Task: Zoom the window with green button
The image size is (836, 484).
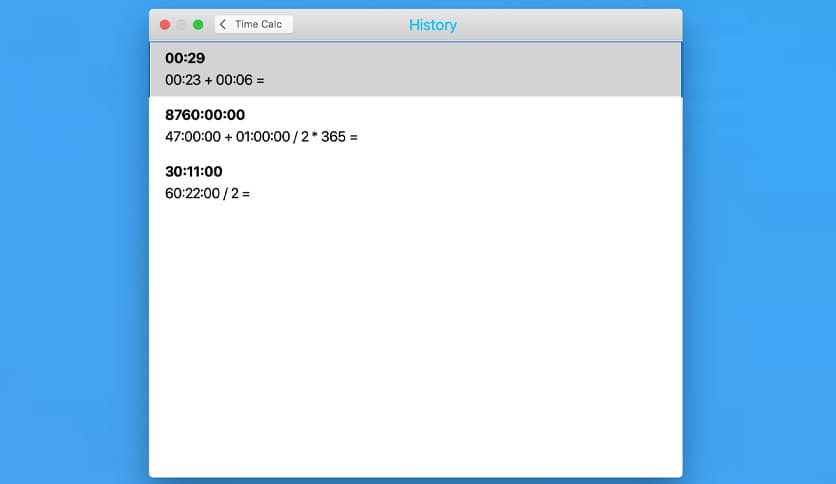Action: tap(198, 25)
